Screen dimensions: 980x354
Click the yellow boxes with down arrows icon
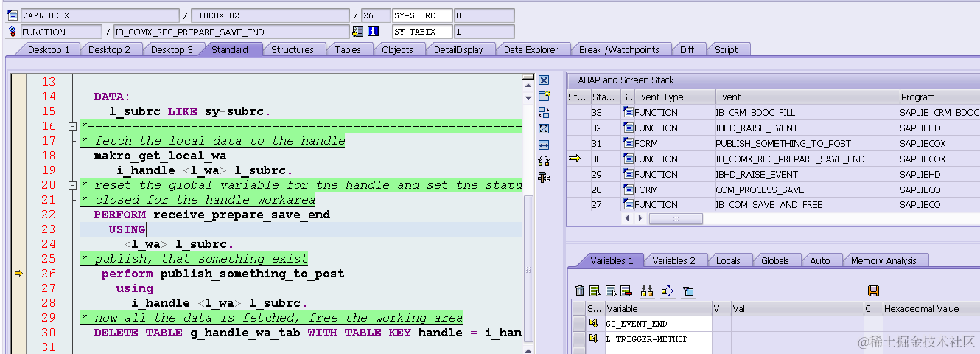coord(647,291)
